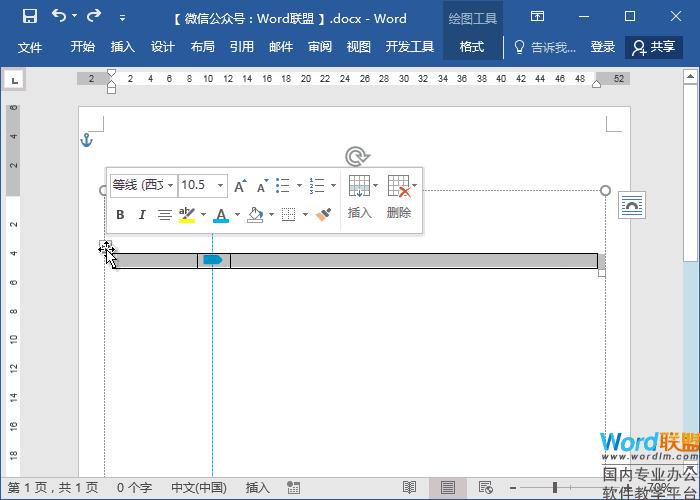Click the blue tag in table cell
The height and width of the screenshot is (500, 700).
pos(212,260)
